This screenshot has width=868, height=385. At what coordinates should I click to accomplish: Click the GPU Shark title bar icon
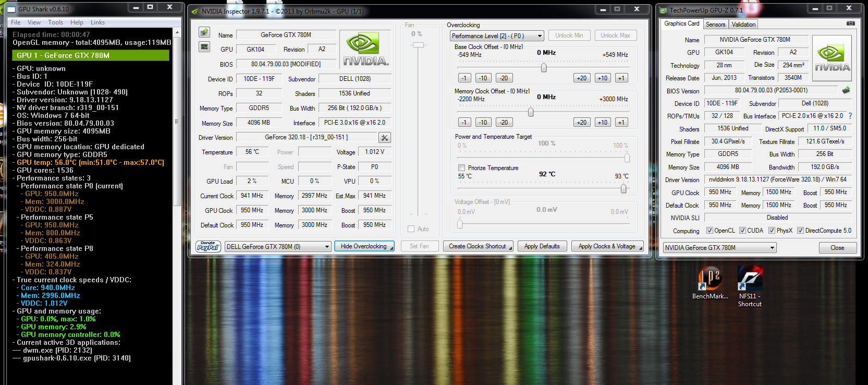pyautogui.click(x=11, y=9)
